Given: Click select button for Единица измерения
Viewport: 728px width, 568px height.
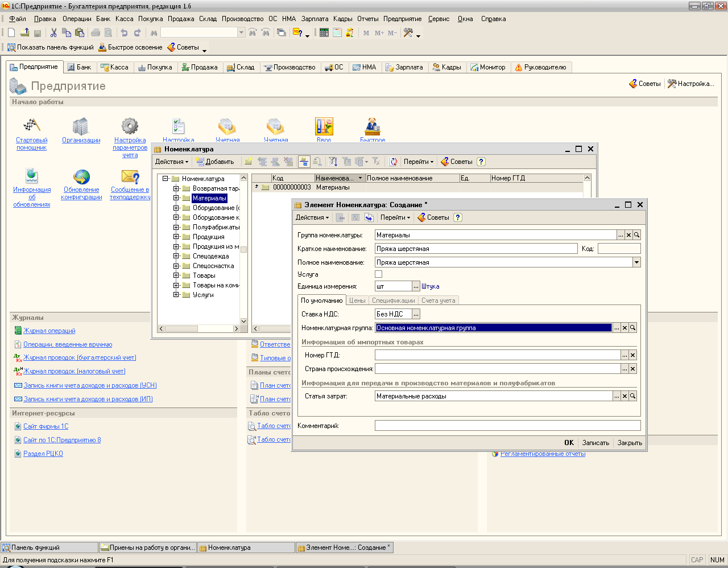Looking at the screenshot, I should [x=416, y=286].
